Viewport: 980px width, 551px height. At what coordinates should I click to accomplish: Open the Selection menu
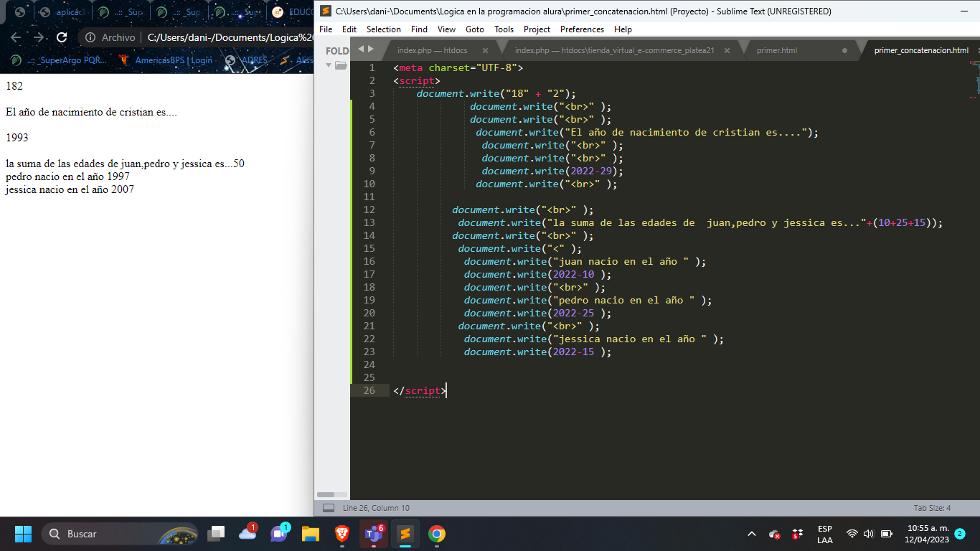click(384, 29)
